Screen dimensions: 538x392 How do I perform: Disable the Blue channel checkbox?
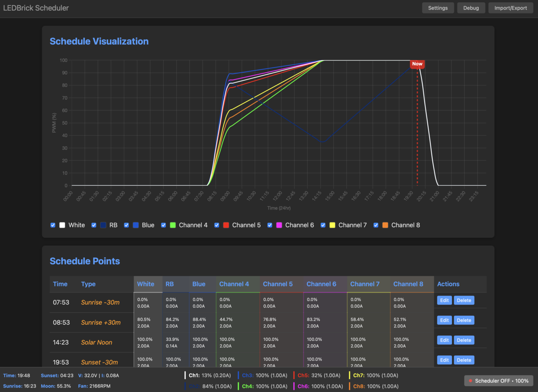pos(127,225)
